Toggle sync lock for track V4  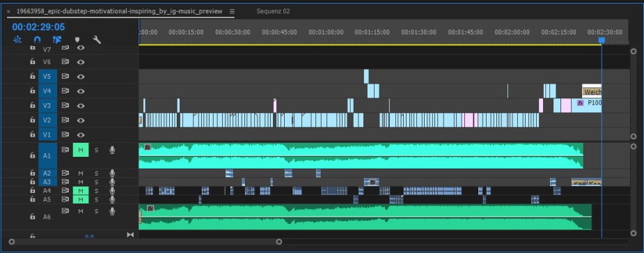(65, 91)
